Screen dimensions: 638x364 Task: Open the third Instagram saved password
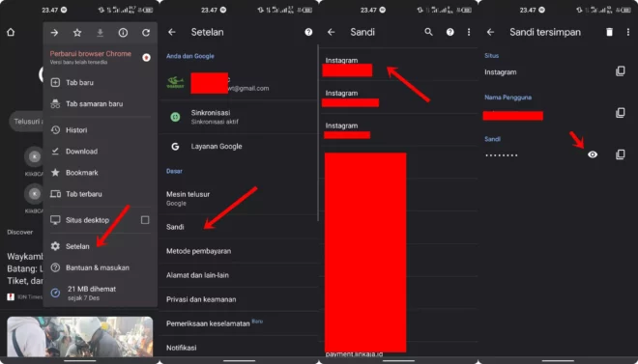click(398, 130)
